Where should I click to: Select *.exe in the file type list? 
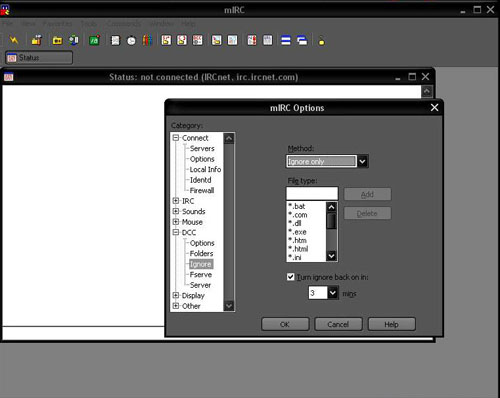(297, 232)
